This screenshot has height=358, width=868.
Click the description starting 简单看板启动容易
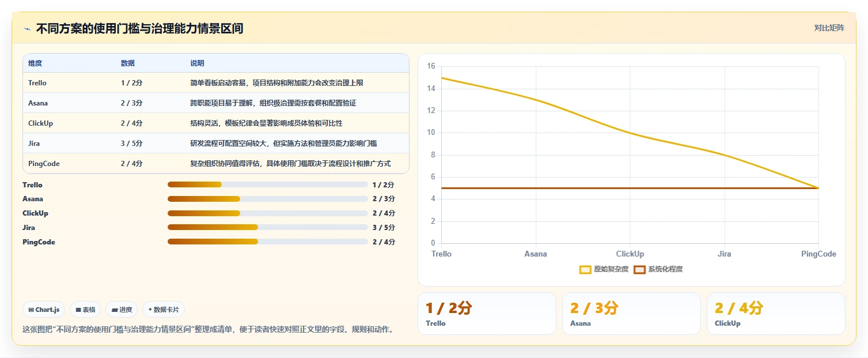(276, 83)
